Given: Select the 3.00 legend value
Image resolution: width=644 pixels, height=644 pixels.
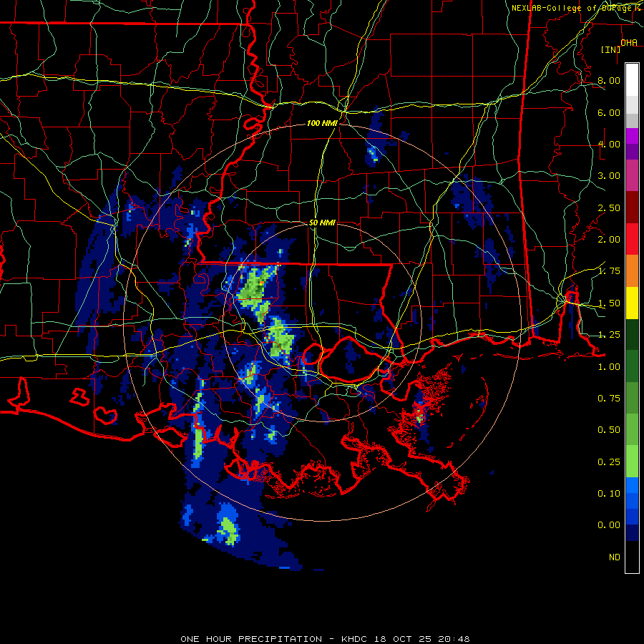Looking at the screenshot, I should 609,176.
